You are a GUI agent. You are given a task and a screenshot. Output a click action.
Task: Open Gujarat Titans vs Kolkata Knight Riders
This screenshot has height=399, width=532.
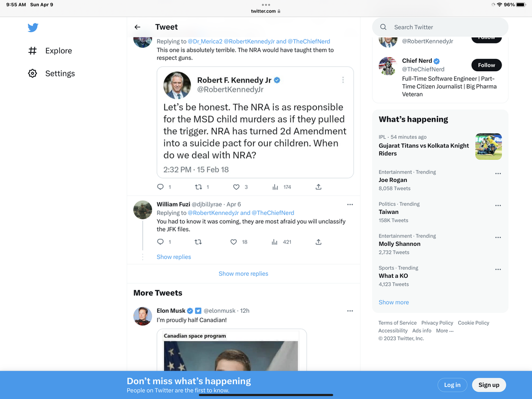click(424, 150)
